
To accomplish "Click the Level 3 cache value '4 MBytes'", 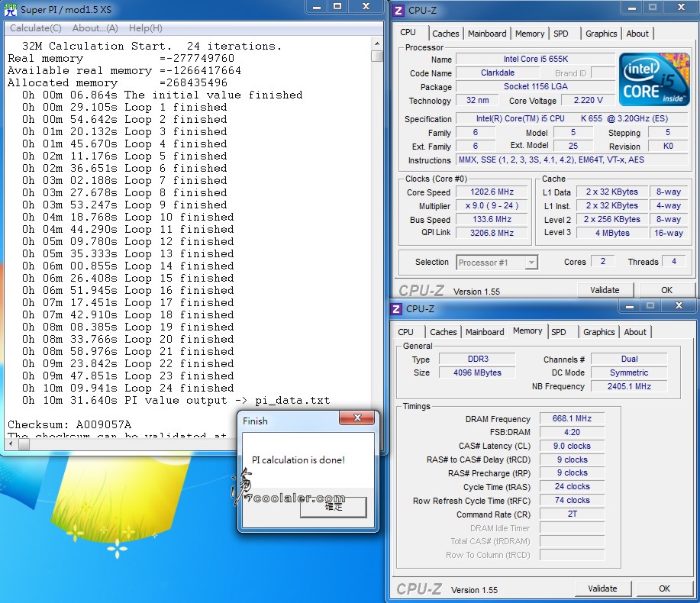I will pos(612,233).
